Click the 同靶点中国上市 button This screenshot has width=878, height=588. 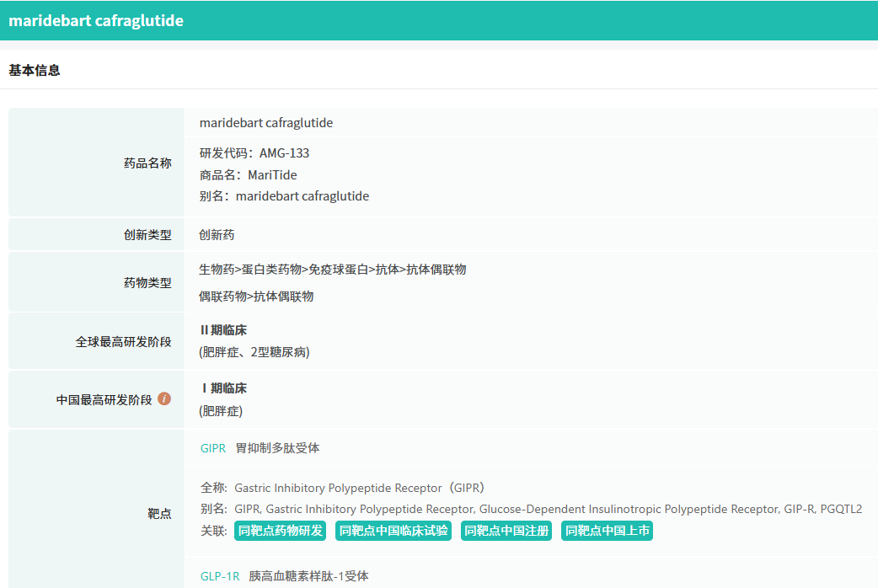607,531
